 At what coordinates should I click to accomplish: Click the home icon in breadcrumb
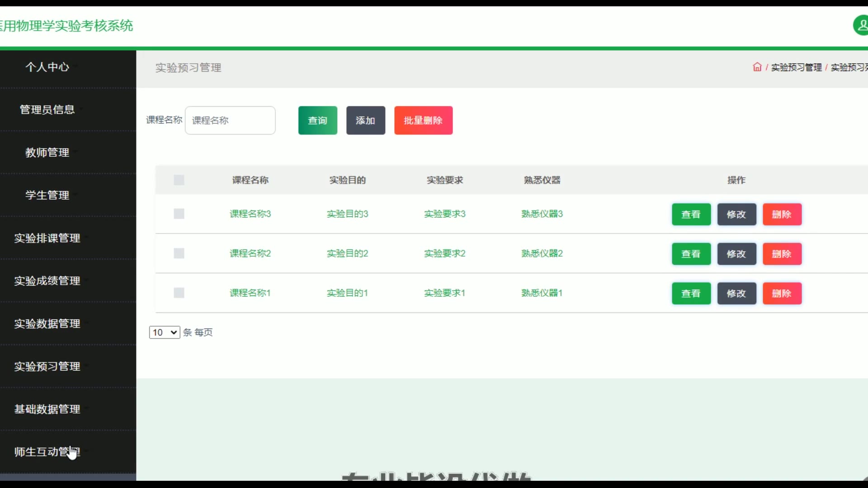pyautogui.click(x=757, y=67)
